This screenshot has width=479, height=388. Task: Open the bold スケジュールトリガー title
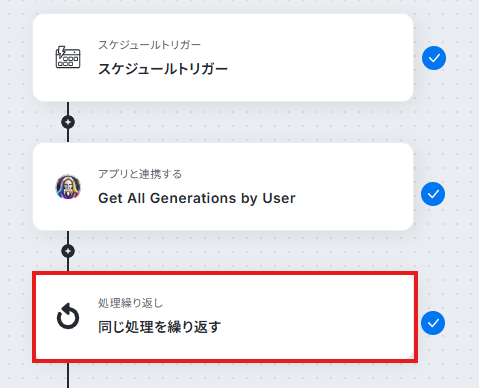coord(163,69)
